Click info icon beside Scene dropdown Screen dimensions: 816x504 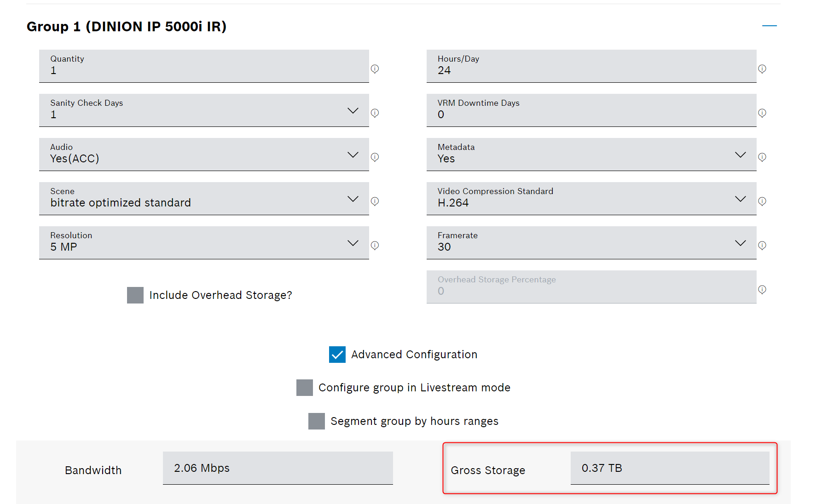tap(375, 201)
